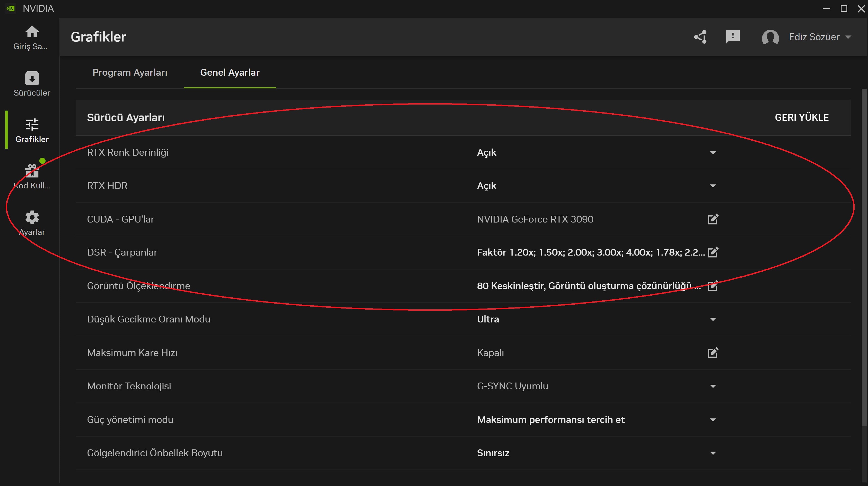
Task: Edit the CUDA - GPU'lar setting
Action: coord(713,219)
